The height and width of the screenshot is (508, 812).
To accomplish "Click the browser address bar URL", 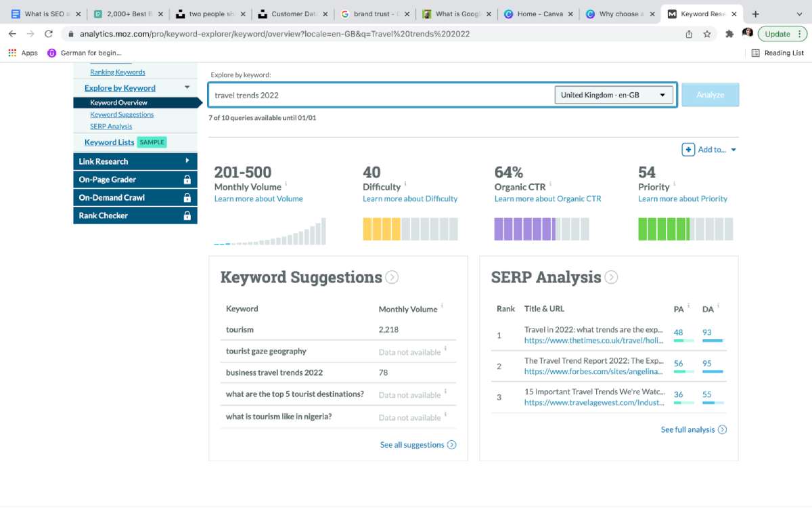I will point(275,34).
